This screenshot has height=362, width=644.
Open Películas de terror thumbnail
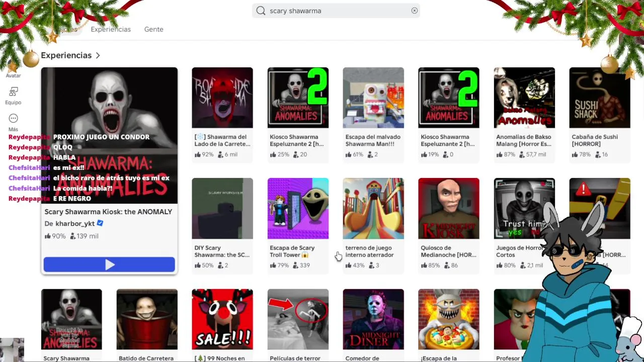point(298,319)
